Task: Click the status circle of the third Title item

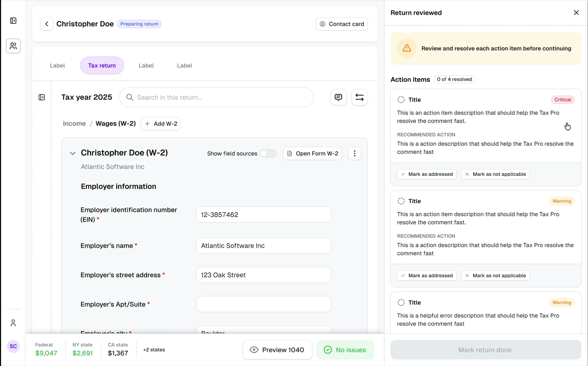Action: click(401, 302)
